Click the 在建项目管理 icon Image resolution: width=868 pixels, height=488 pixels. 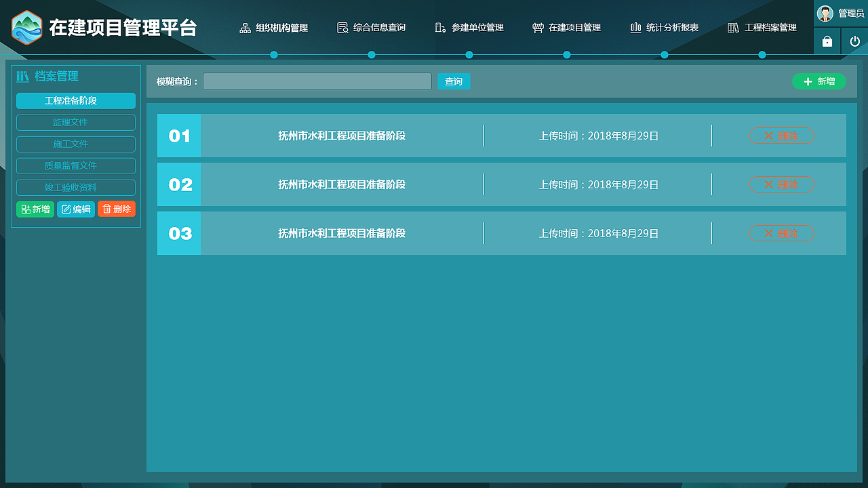pos(538,28)
